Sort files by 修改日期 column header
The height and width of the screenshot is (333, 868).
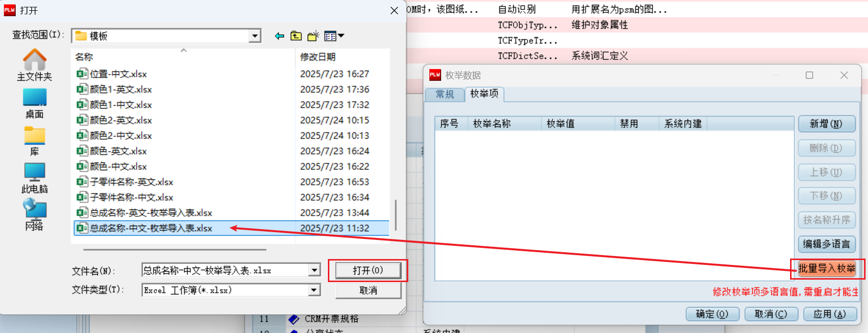click(318, 57)
